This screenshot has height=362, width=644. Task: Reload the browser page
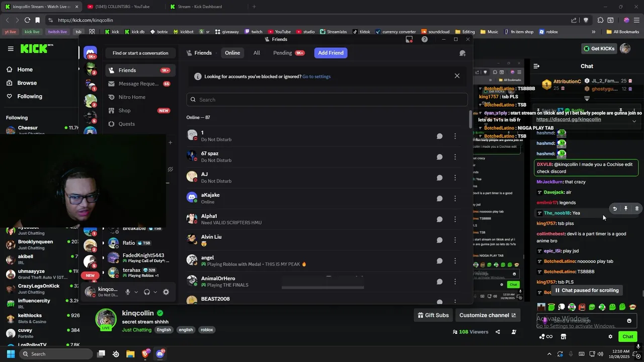tap(27, 20)
